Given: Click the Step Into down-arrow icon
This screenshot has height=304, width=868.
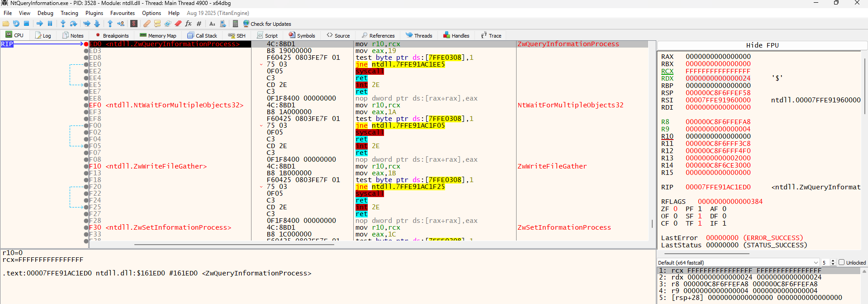Looking at the screenshot, I should pos(63,24).
